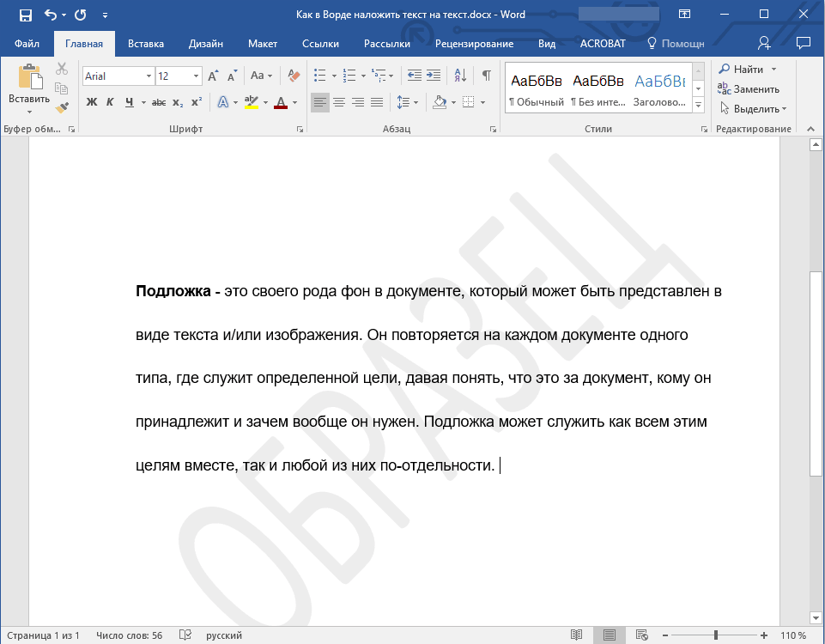
Task: Open the Read Mode view from status bar
Action: click(576, 635)
